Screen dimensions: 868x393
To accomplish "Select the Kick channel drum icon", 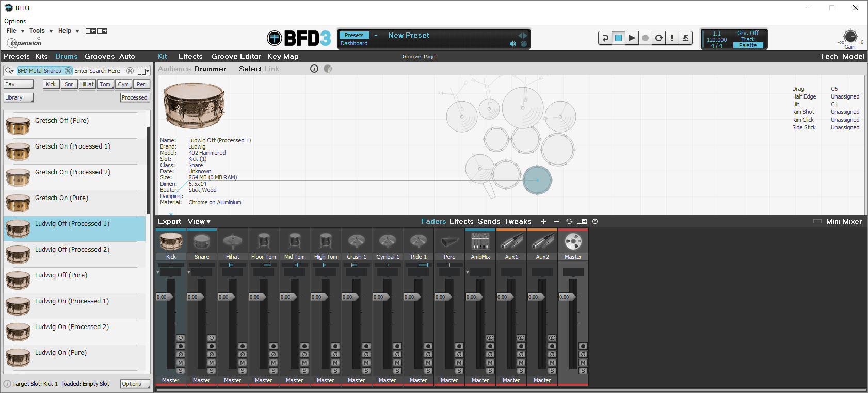I will click(x=171, y=241).
